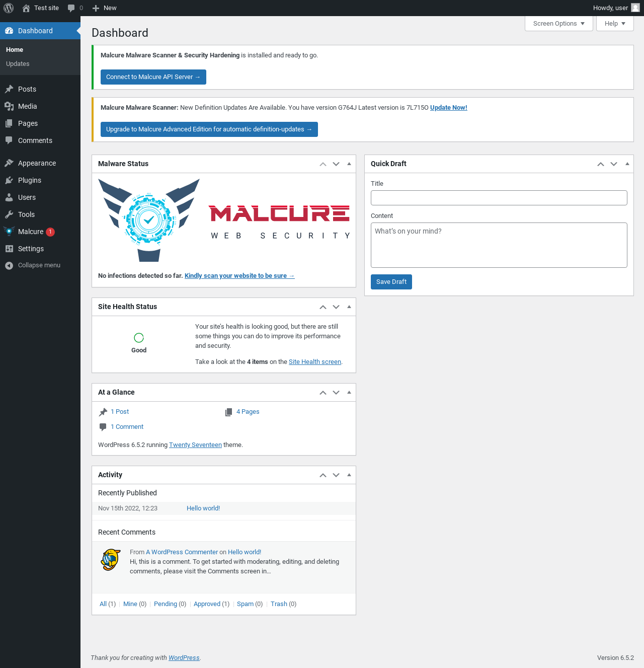Open the comments bubble in admin bar

[71, 8]
